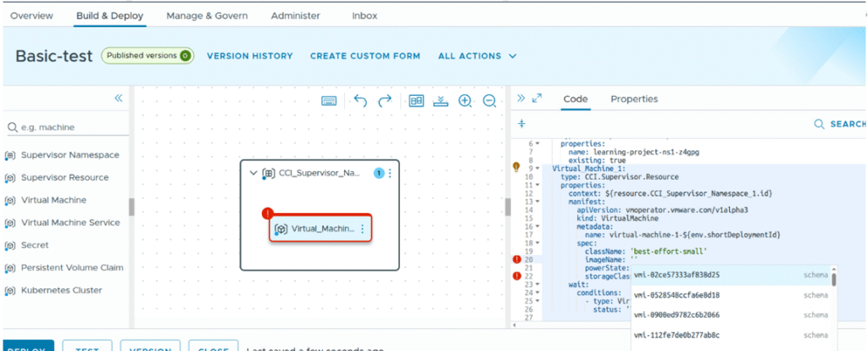The image size is (868, 351).
Task: Open the ALL ACTIONS dropdown
Action: coord(477,56)
